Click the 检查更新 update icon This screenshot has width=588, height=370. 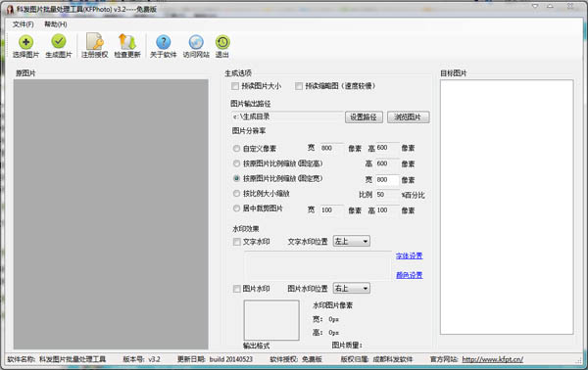127,41
